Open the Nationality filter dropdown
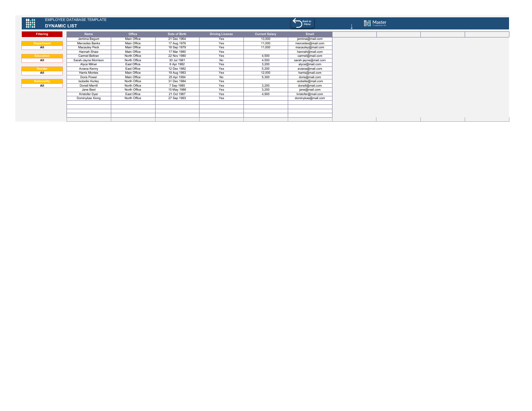532x411 pixels. coord(42,85)
